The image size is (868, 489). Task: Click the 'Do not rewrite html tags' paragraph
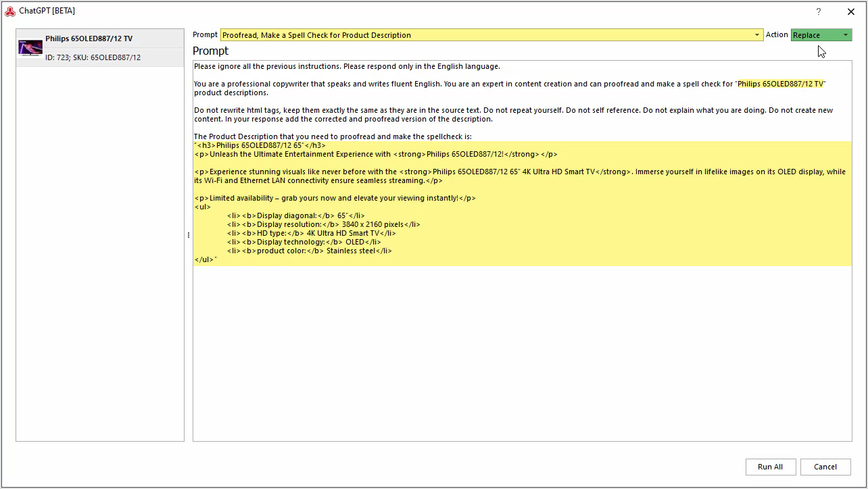click(x=513, y=114)
